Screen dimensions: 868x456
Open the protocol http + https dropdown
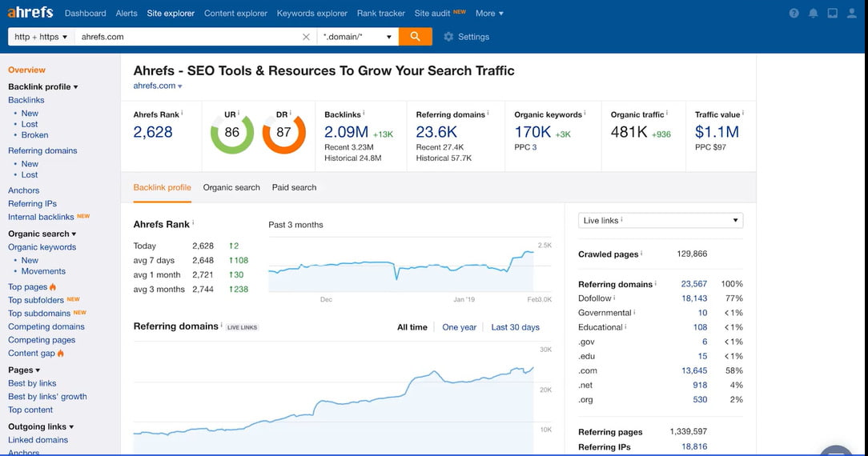pyautogui.click(x=41, y=37)
